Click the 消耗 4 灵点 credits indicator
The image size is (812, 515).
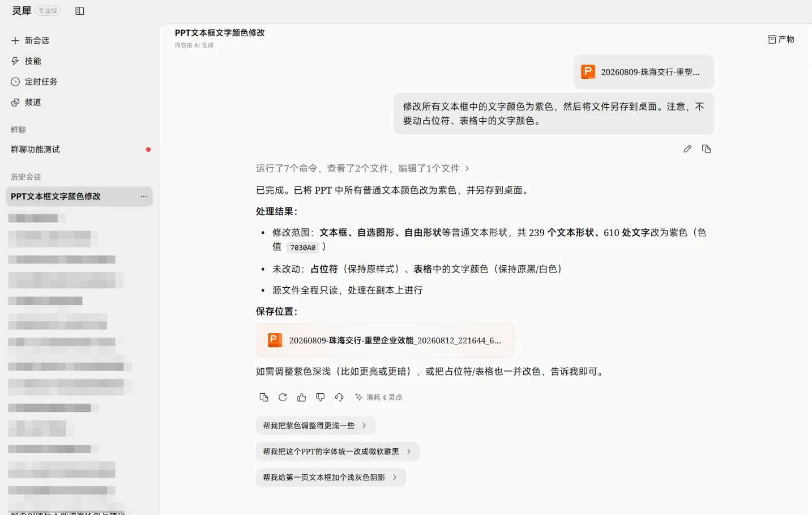click(379, 397)
